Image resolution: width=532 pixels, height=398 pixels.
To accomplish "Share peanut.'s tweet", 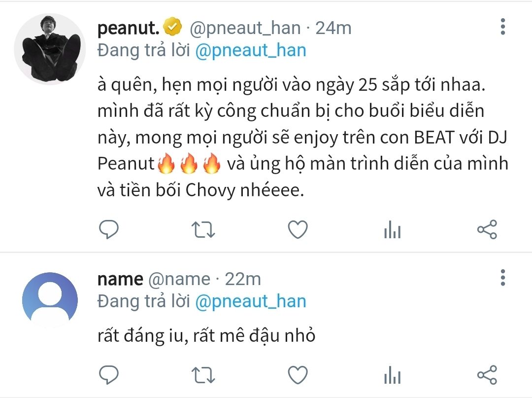I will 487,230.
